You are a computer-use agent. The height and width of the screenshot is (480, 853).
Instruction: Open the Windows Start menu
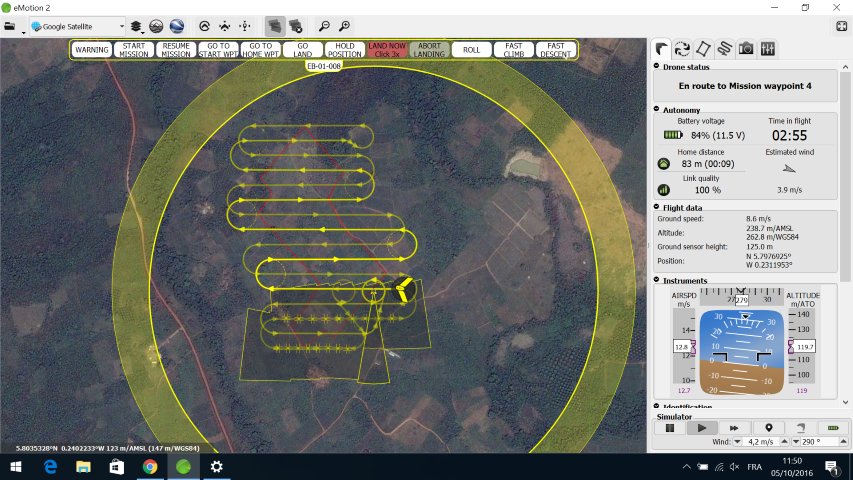(16, 467)
